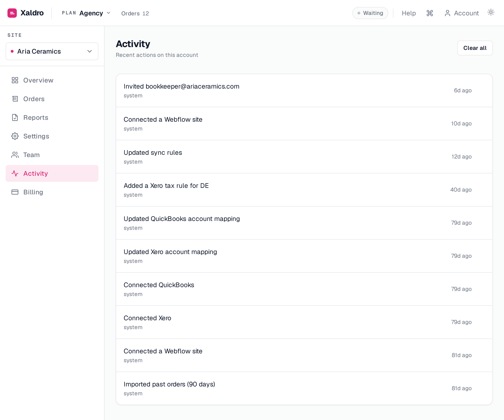Open the command palette icon
Image resolution: width=504 pixels, height=420 pixels.
pos(430,13)
